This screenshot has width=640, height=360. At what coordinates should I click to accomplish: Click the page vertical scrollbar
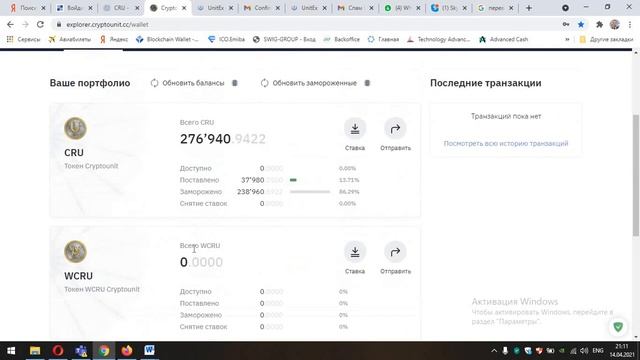pyautogui.click(x=636, y=175)
